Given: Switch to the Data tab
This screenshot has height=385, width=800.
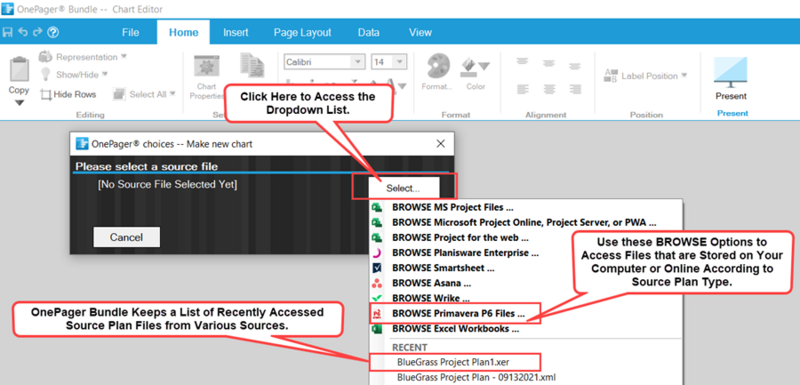Looking at the screenshot, I should tap(368, 32).
